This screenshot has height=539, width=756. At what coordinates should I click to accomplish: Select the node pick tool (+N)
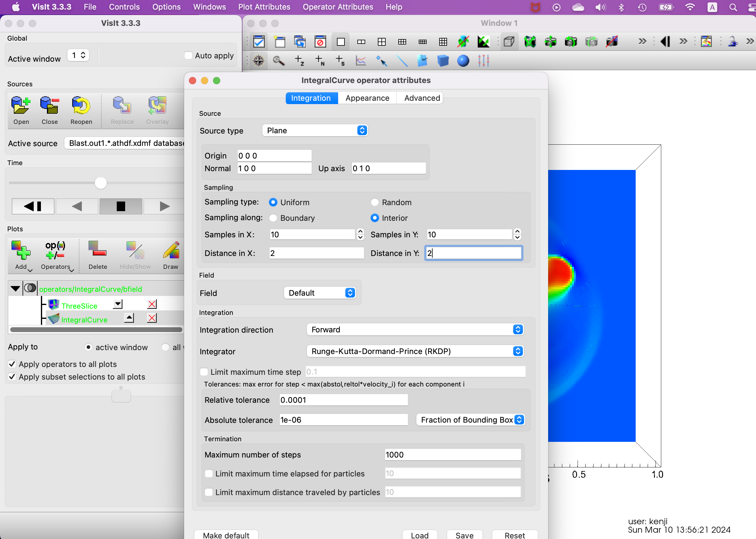pos(319,61)
